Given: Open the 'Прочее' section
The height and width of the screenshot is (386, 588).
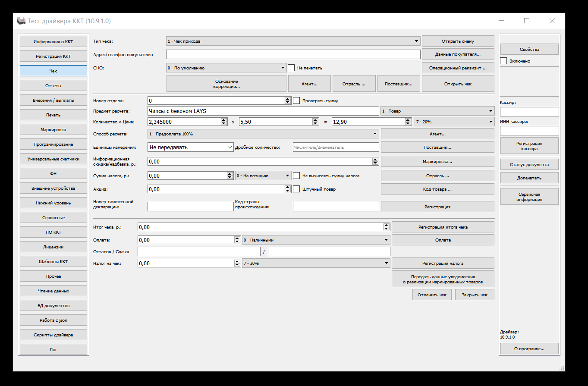Looking at the screenshot, I should click(x=53, y=276).
